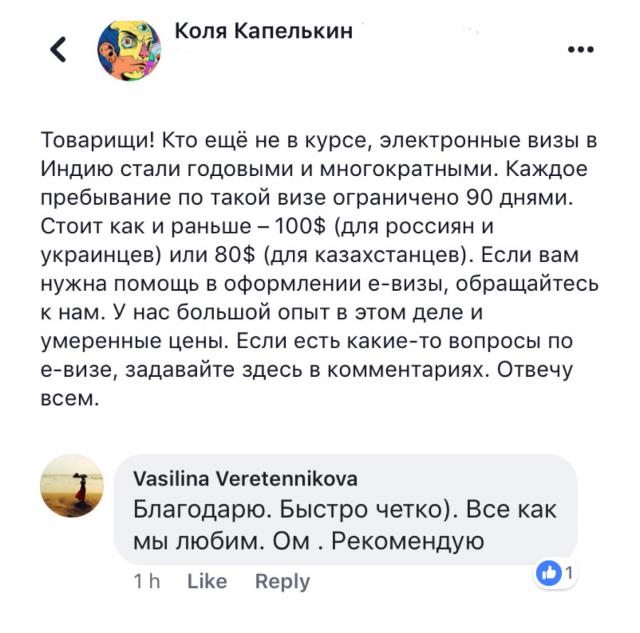Image resolution: width=640 pixels, height=633 pixels.
Task: Click the reaction count number 1
Action: point(569,574)
